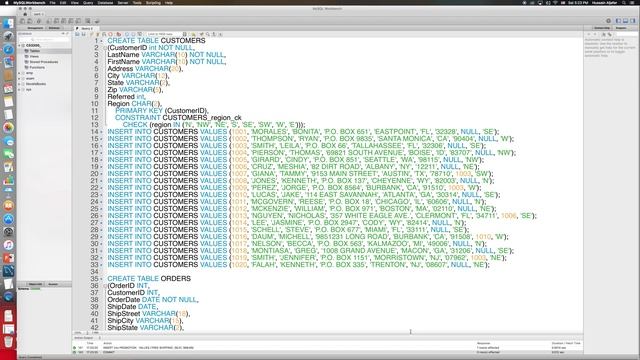The height and width of the screenshot is (360, 640).
Task: Click the create function toolbar icon
Action: [x=78, y=21]
